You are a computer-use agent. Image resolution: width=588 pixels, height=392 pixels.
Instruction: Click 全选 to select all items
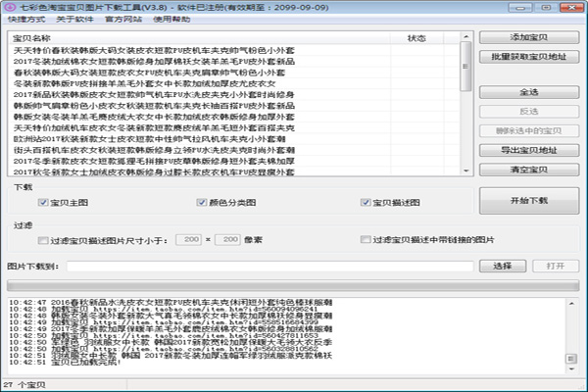coord(529,90)
